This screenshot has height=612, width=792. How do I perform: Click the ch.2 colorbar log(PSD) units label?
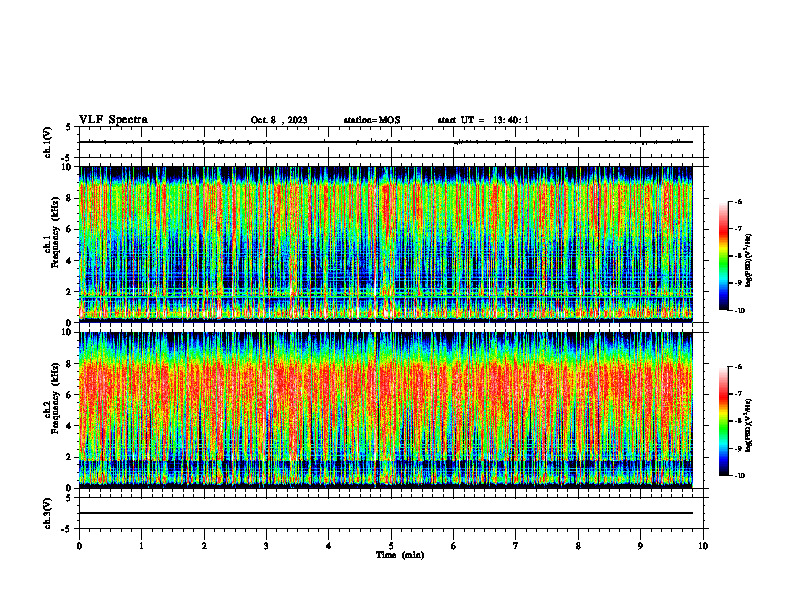749,425
